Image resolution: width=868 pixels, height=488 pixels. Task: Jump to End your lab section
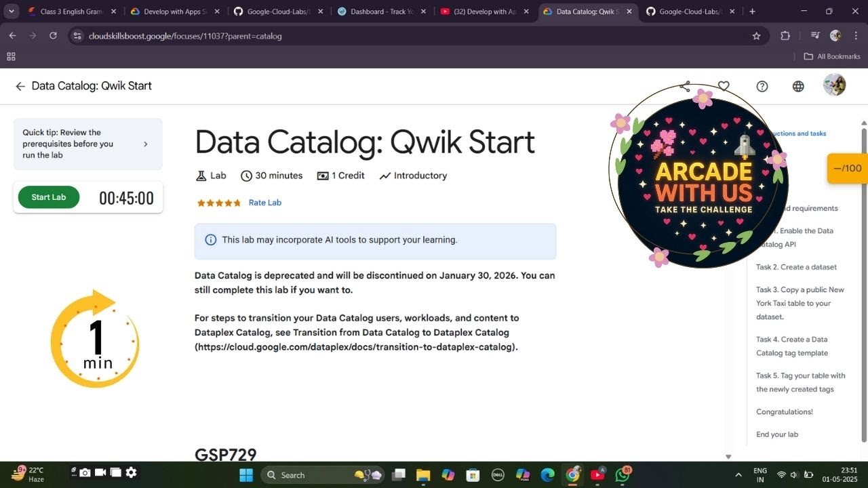(777, 434)
